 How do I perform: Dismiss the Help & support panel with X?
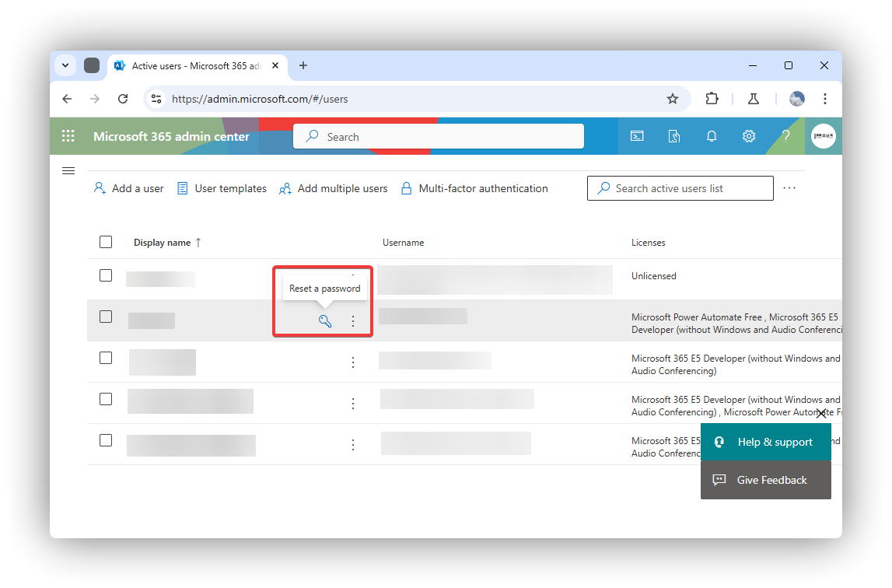click(821, 413)
